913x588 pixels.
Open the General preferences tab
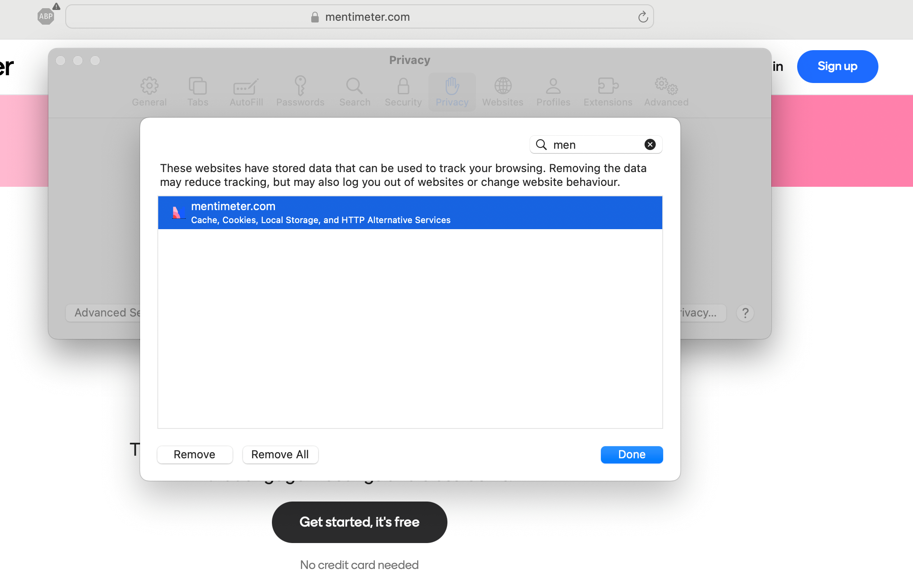[x=149, y=92]
